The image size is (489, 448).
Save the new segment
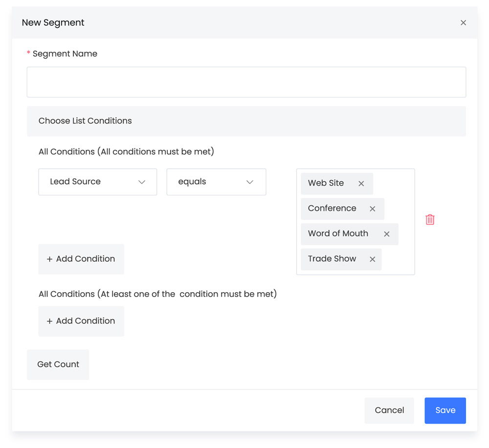[x=445, y=410]
